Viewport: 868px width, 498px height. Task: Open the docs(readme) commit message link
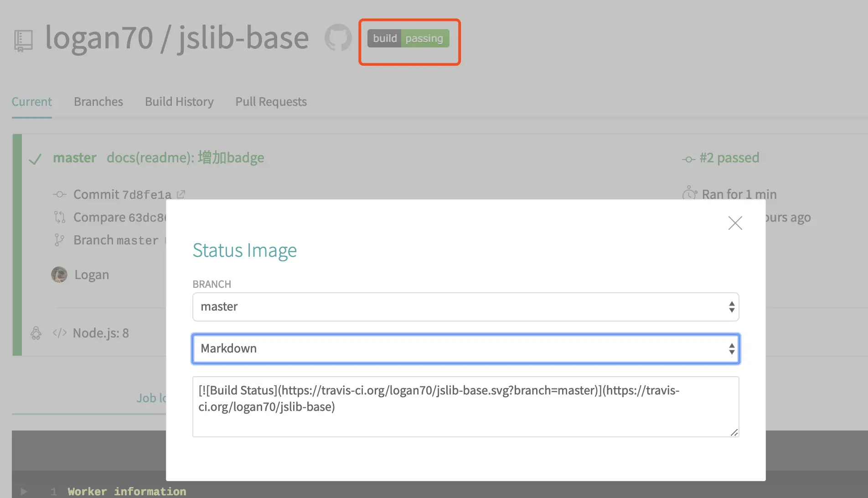tap(186, 158)
